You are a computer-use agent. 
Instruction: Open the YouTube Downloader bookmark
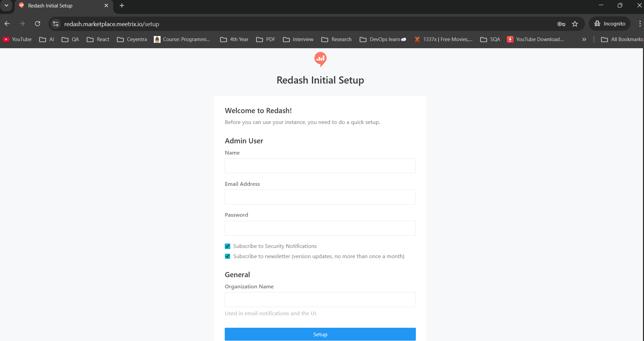535,39
